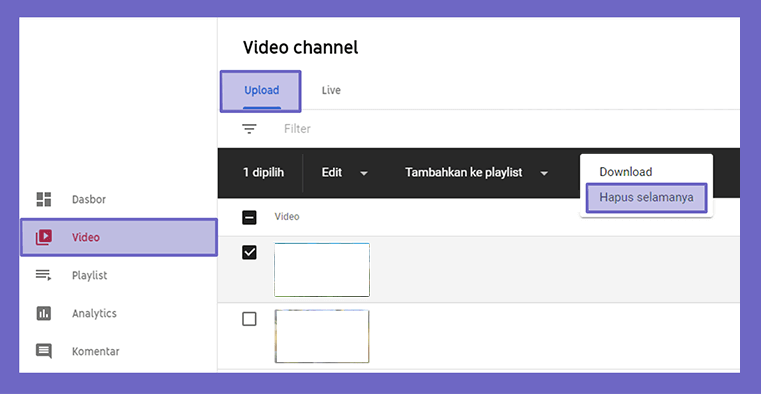
Task: Switch to the Upload tab
Action: (261, 91)
